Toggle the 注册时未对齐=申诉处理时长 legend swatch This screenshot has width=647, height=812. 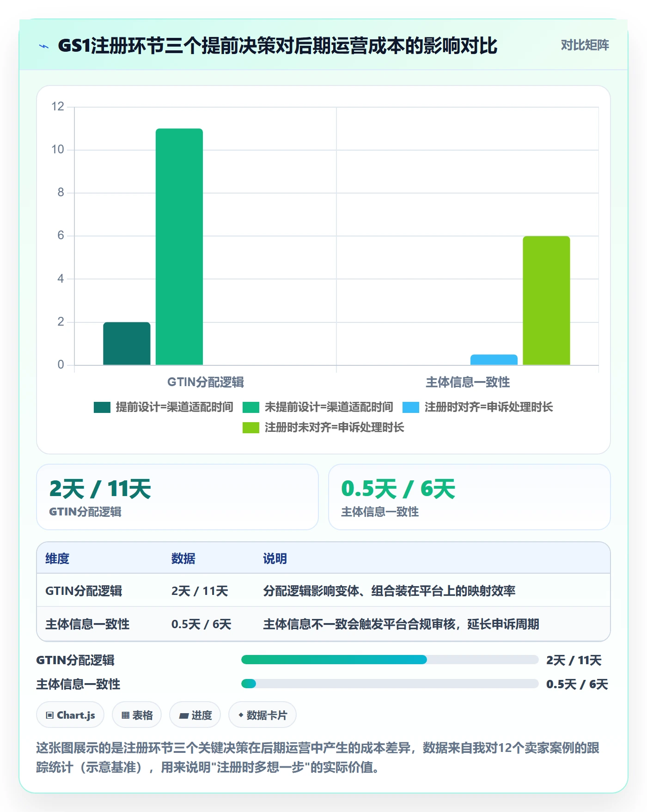click(251, 428)
